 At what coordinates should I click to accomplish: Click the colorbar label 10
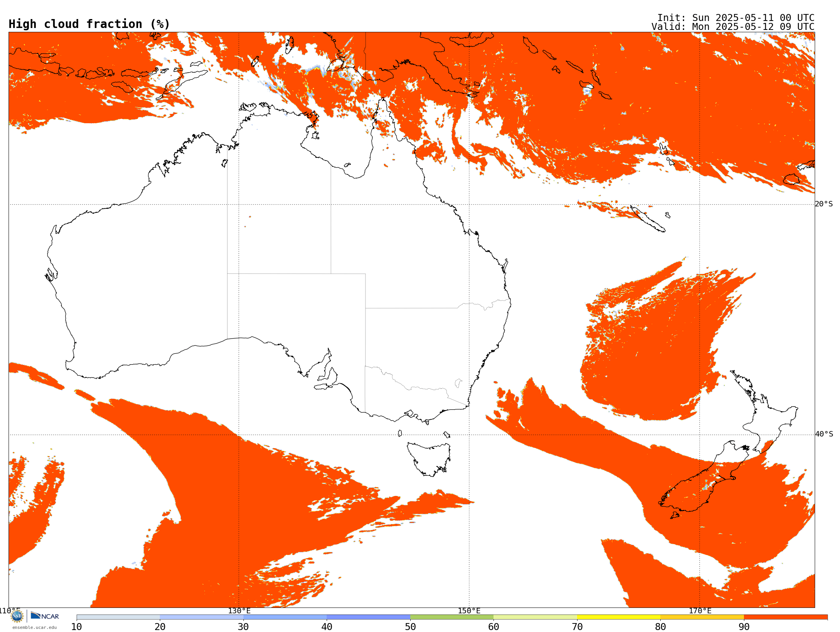click(77, 627)
